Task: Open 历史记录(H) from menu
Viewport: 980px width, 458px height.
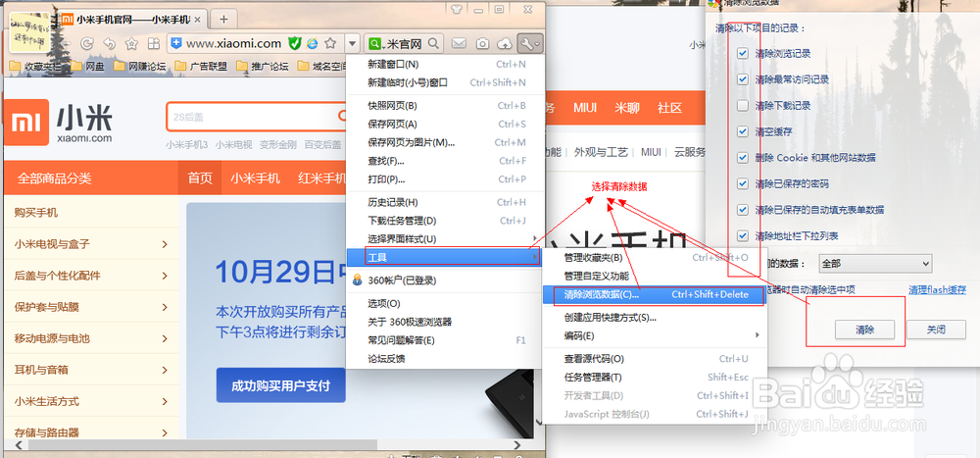Action: 444,202
